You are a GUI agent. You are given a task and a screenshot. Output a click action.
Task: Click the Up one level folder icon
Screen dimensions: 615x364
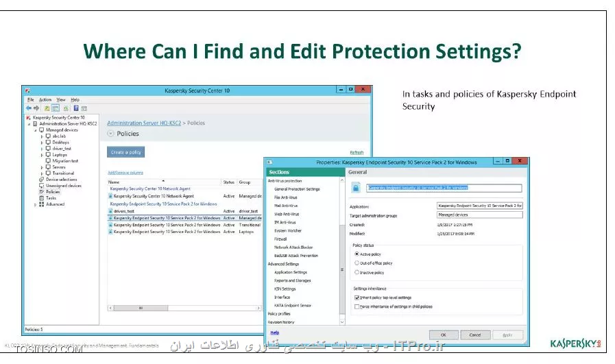tap(47, 108)
